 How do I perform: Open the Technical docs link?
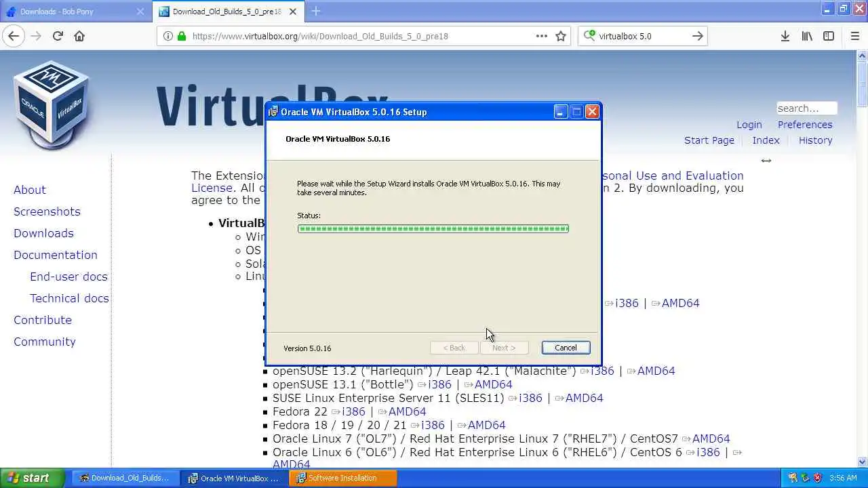[x=69, y=298]
